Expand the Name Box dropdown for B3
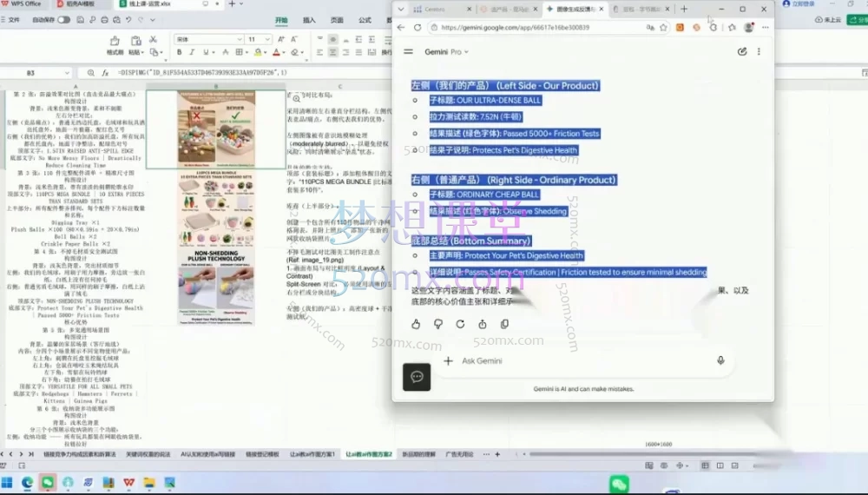 pos(67,73)
